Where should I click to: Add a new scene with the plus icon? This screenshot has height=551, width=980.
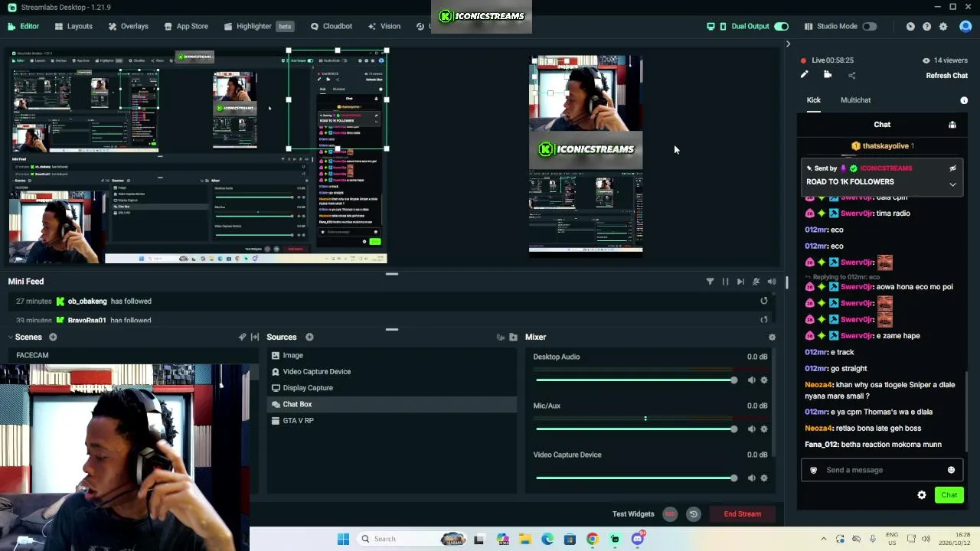[53, 337]
